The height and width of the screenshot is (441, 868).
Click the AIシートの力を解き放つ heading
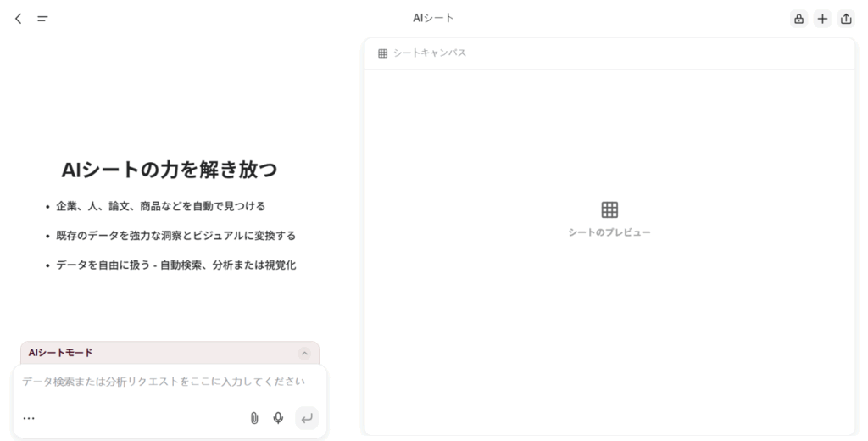point(170,170)
